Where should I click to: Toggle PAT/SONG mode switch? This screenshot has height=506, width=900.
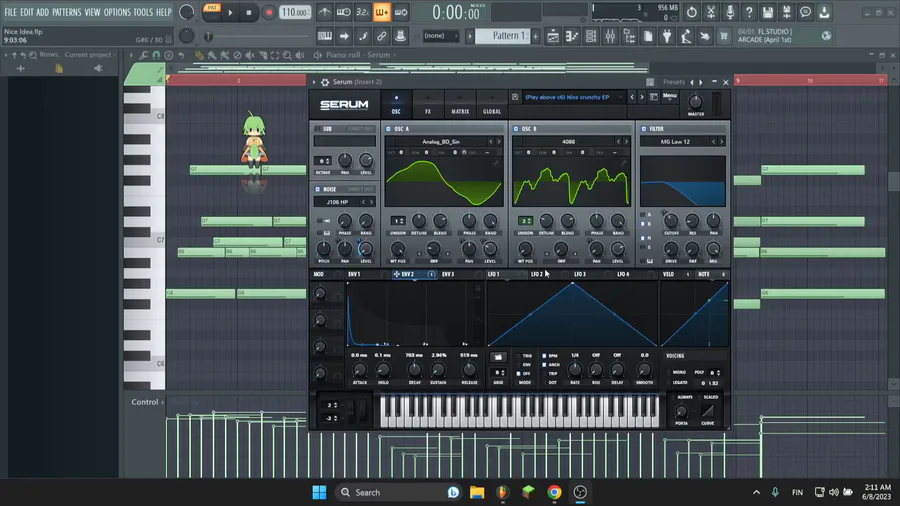(x=212, y=11)
